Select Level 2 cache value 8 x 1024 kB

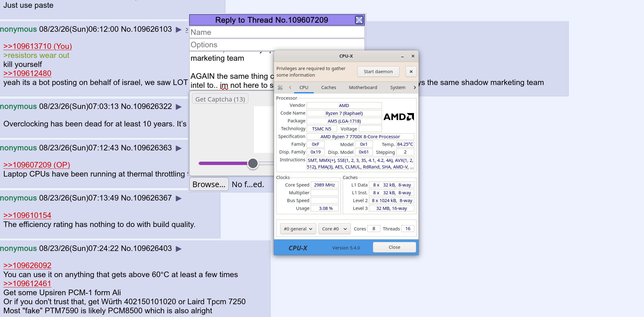click(x=392, y=201)
